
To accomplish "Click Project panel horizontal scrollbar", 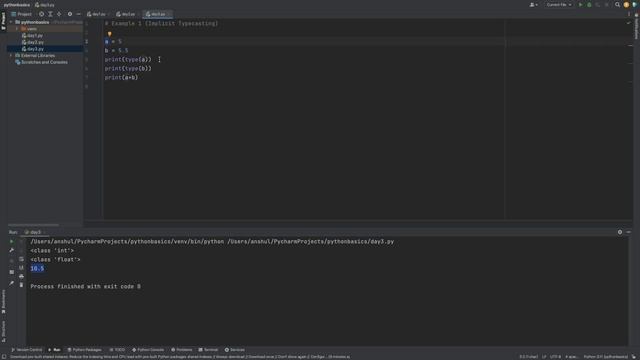I will pyautogui.click(x=33, y=225).
